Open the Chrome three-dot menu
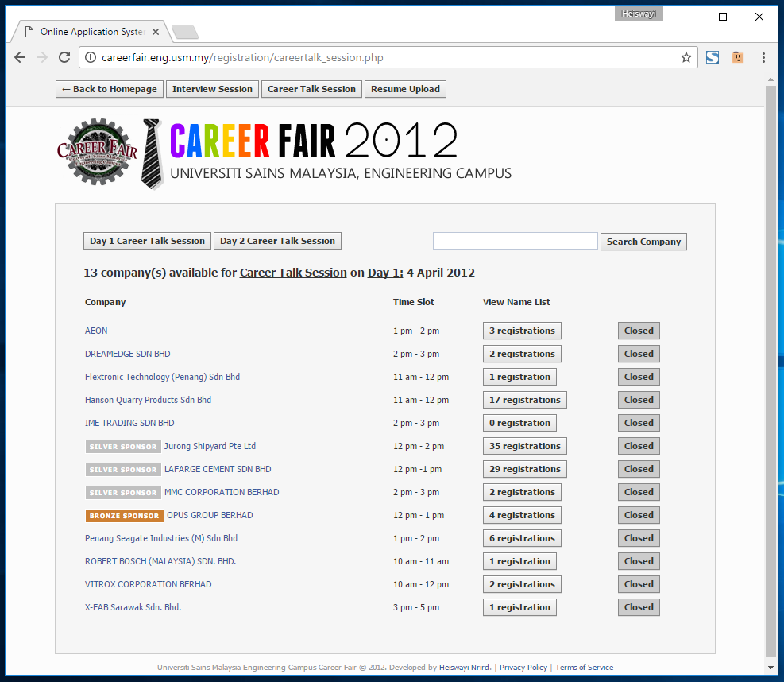This screenshot has width=784, height=682. point(763,57)
